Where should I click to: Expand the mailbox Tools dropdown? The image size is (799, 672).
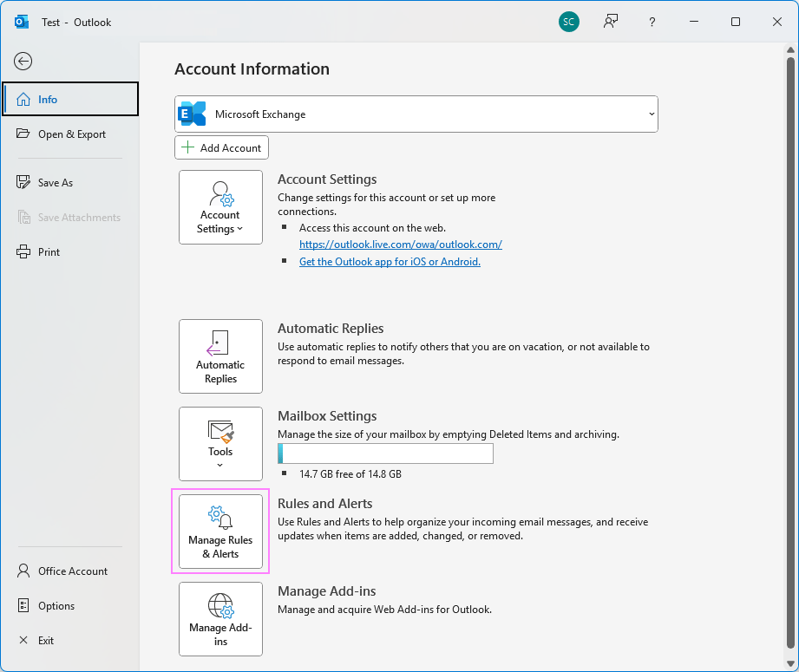pyautogui.click(x=220, y=444)
